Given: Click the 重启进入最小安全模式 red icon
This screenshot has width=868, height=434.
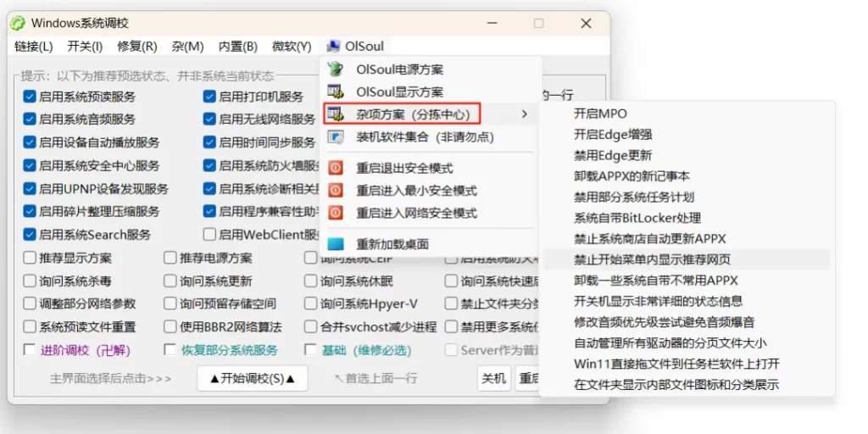Looking at the screenshot, I should click(336, 191).
